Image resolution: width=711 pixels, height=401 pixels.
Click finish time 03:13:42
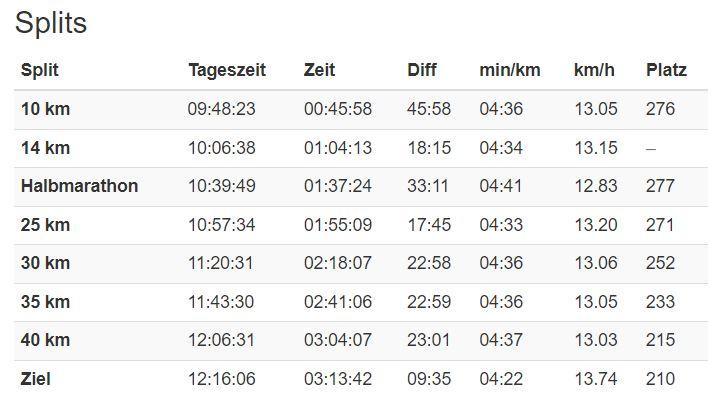click(x=338, y=379)
